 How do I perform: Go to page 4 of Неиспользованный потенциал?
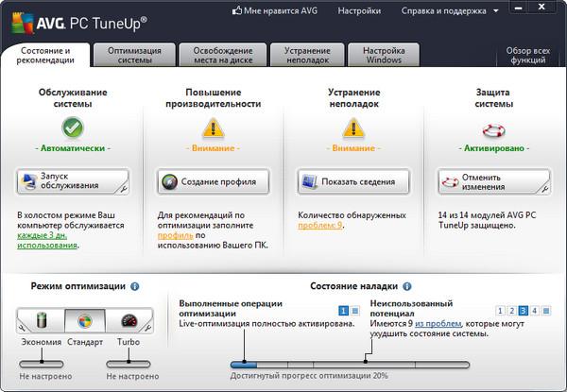535,311
